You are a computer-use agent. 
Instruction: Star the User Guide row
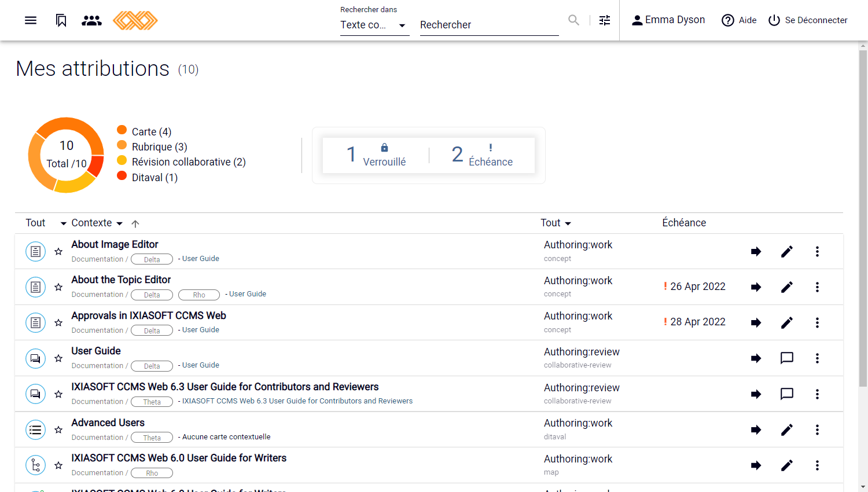pyautogui.click(x=58, y=358)
